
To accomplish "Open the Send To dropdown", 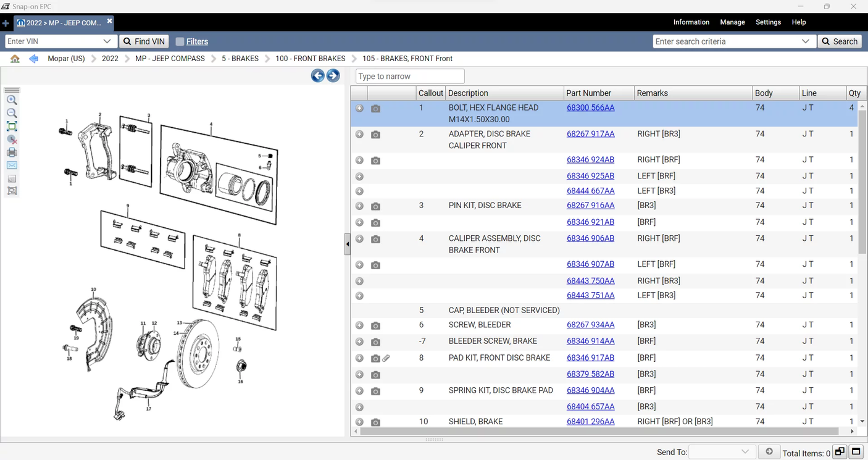I will [745, 452].
